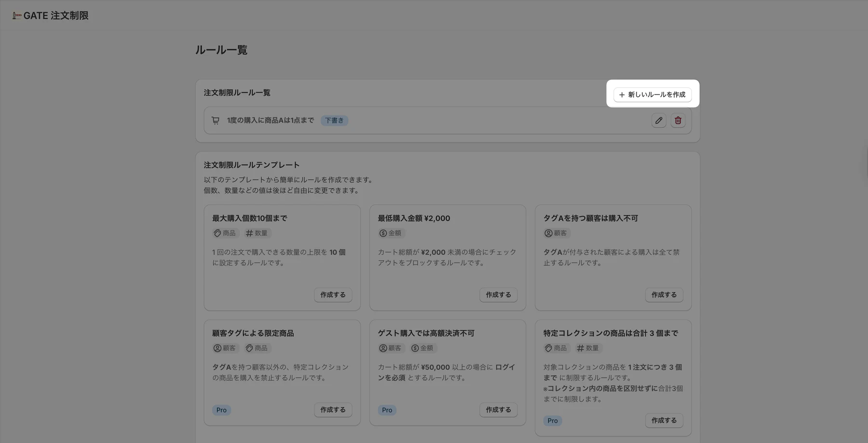Click the GATE 注文制限 app title
Viewport: 868px width, 443px height.
(56, 15)
